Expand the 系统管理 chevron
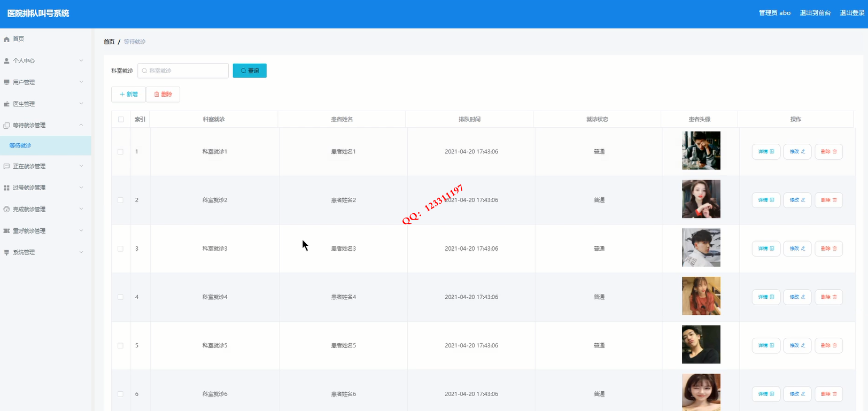 pyautogui.click(x=81, y=252)
